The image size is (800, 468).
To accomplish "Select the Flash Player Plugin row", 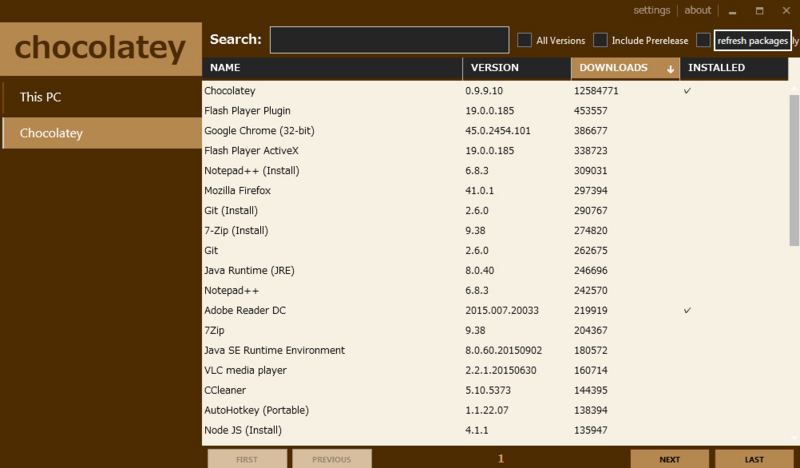I will click(495, 111).
